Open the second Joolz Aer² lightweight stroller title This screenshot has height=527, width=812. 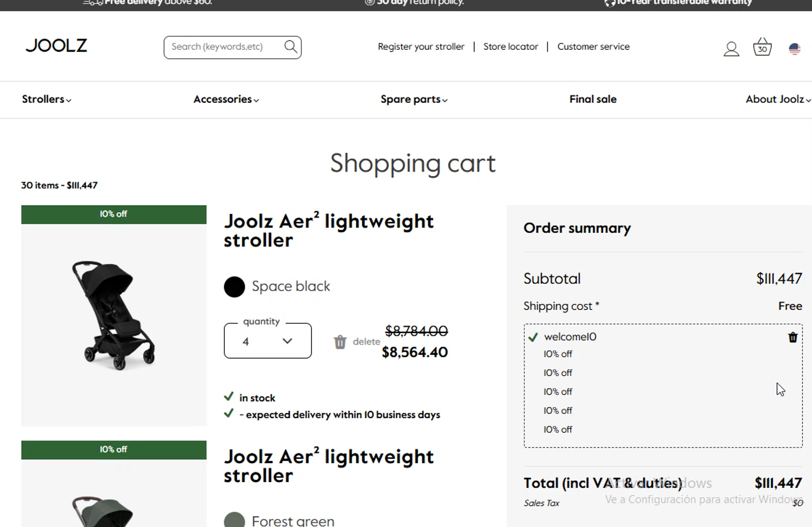[329, 466]
